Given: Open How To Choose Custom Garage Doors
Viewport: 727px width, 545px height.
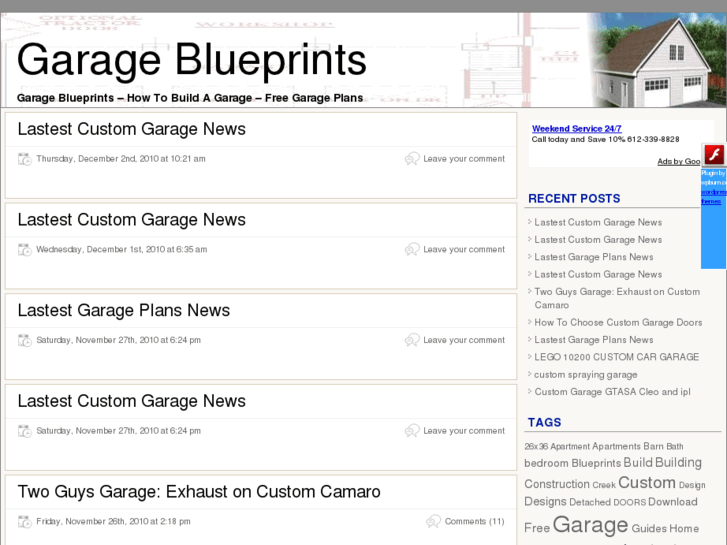Looking at the screenshot, I should coord(618,322).
